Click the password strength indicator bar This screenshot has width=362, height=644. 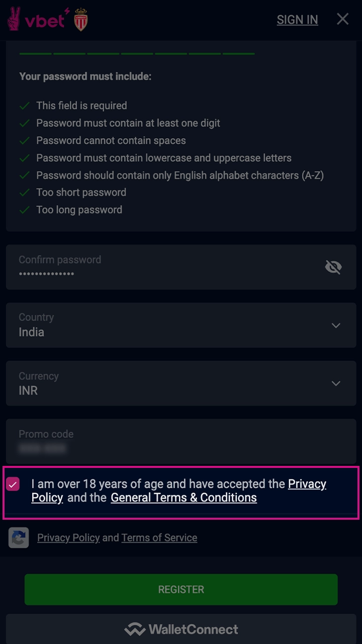point(137,53)
